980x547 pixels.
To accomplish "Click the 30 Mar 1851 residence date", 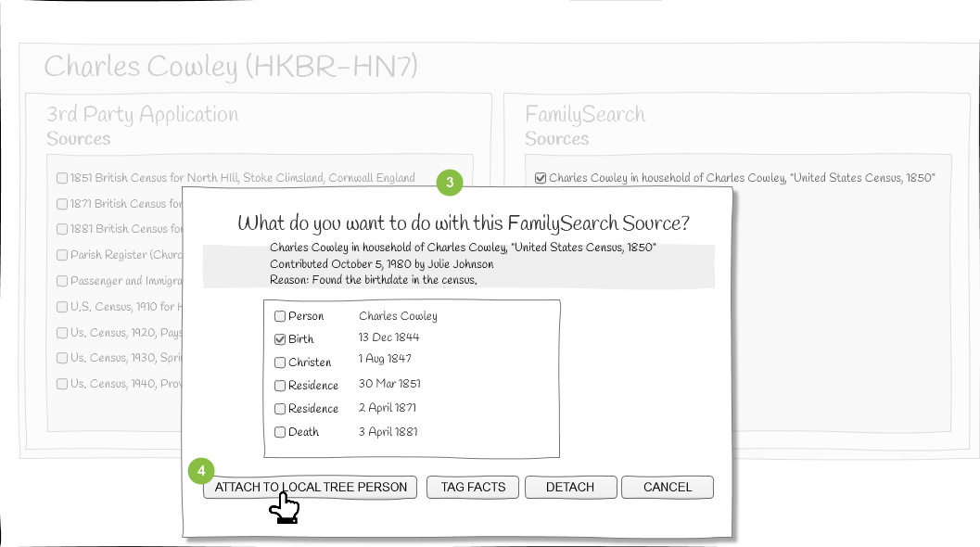I will pyautogui.click(x=389, y=383).
